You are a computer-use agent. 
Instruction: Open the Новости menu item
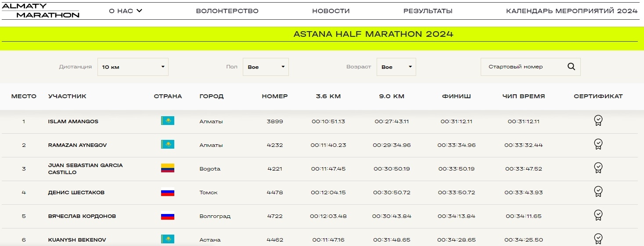click(x=331, y=11)
